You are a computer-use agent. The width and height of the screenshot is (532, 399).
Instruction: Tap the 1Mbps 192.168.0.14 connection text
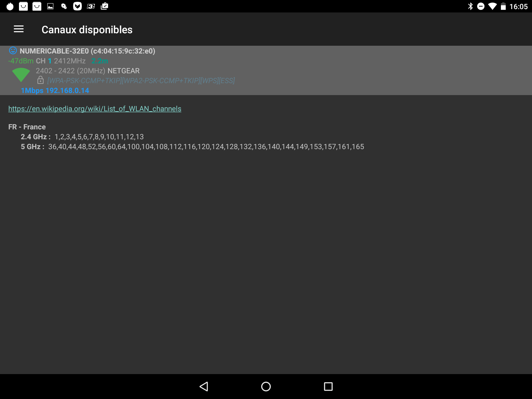[x=55, y=90]
